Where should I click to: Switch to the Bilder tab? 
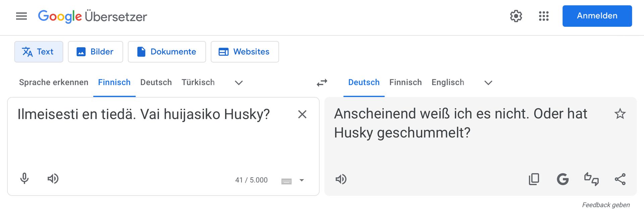click(95, 52)
